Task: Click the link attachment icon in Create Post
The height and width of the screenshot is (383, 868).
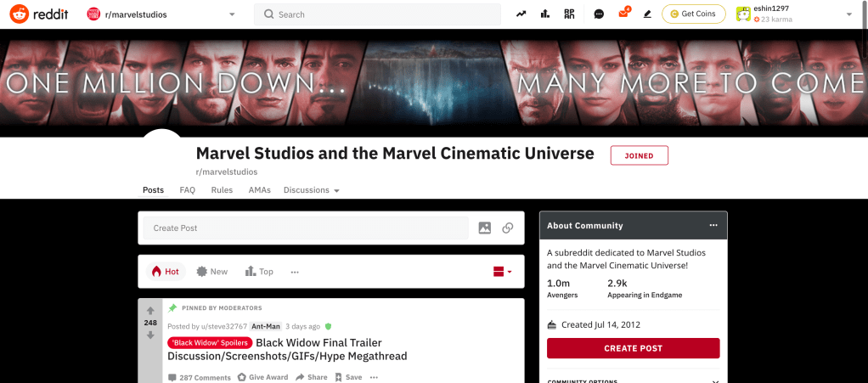Action: point(507,228)
